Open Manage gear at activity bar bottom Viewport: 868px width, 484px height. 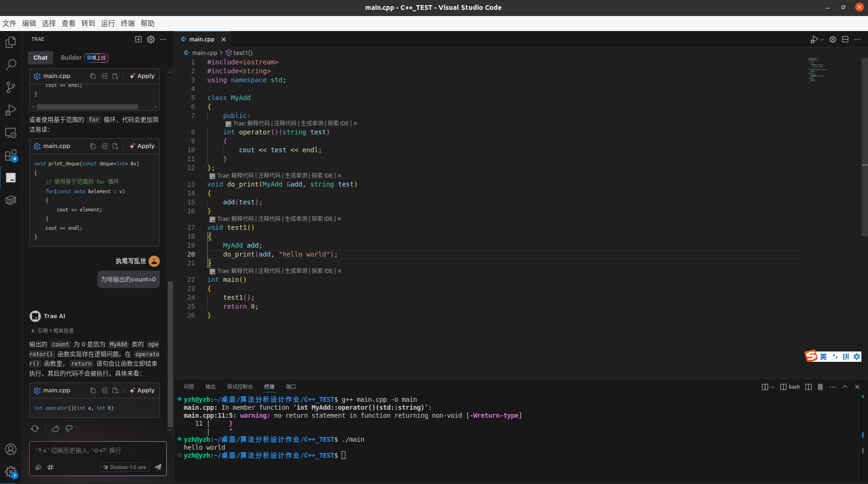click(10, 472)
